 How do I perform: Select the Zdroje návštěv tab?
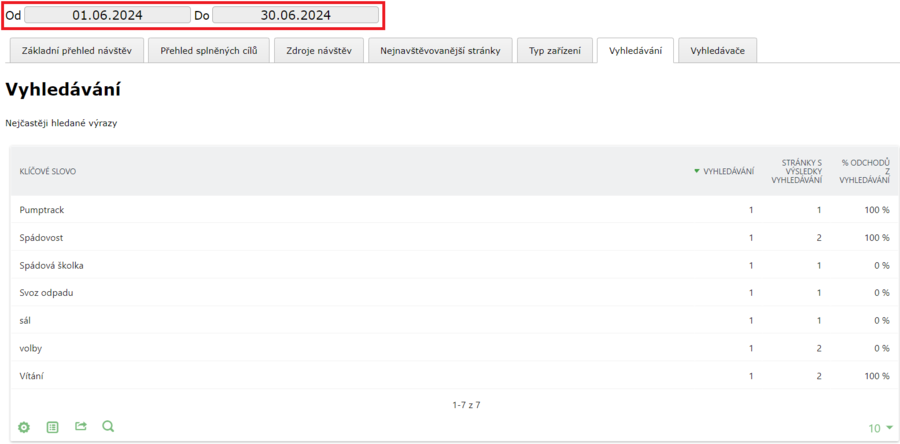point(318,50)
